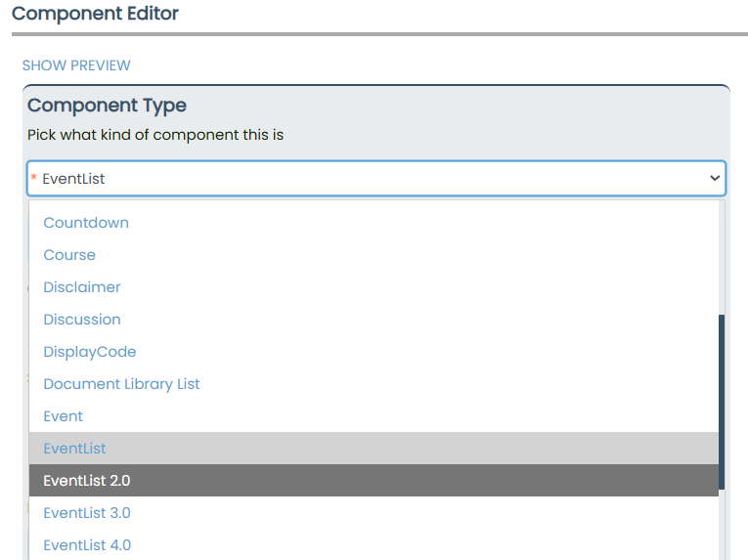Pick the Event option
This screenshot has width=748, height=560.
pos(64,416)
